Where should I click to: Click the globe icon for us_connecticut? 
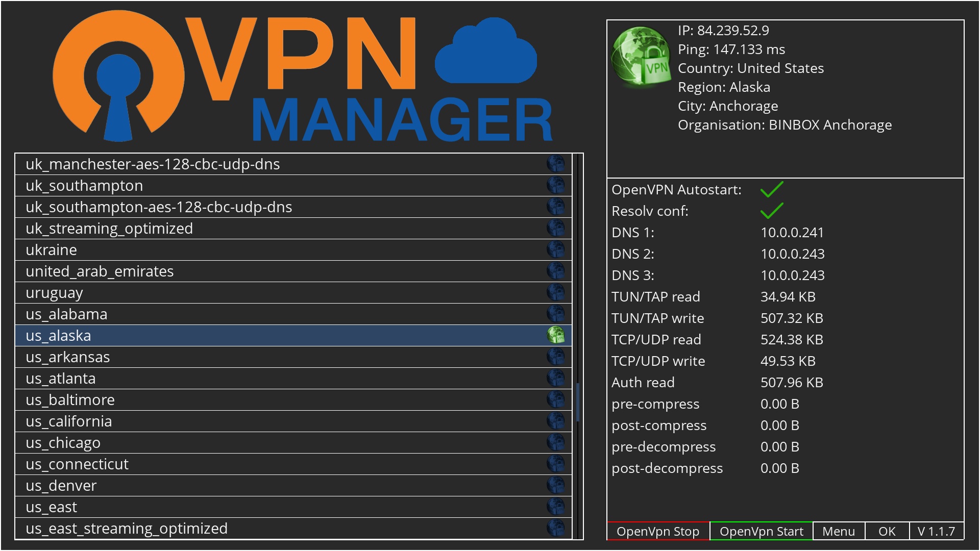pos(556,464)
